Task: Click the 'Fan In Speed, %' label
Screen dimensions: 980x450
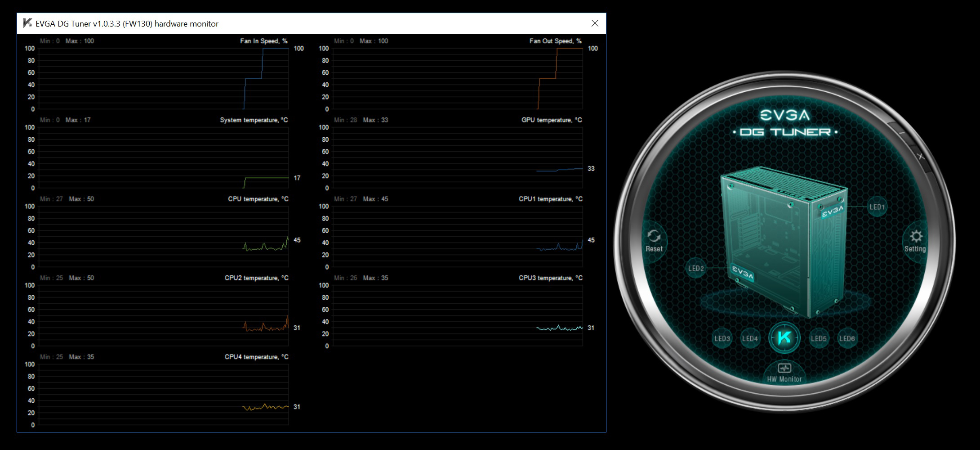Action: pyautogui.click(x=264, y=41)
